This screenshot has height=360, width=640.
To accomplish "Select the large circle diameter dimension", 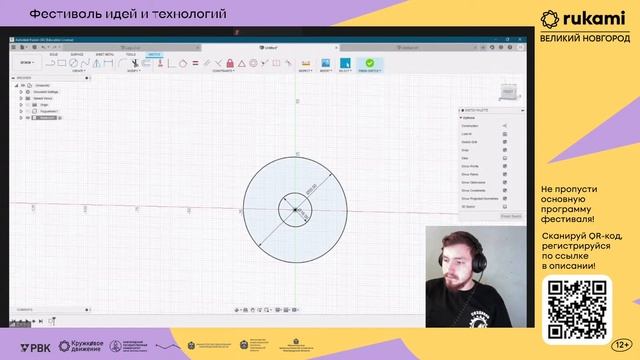I will tap(311, 189).
